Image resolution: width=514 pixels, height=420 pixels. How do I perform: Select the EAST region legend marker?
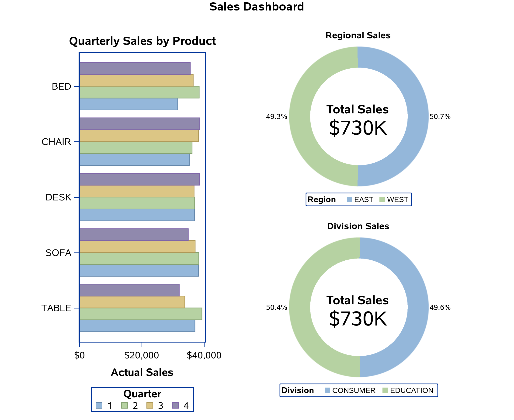tap(350, 199)
